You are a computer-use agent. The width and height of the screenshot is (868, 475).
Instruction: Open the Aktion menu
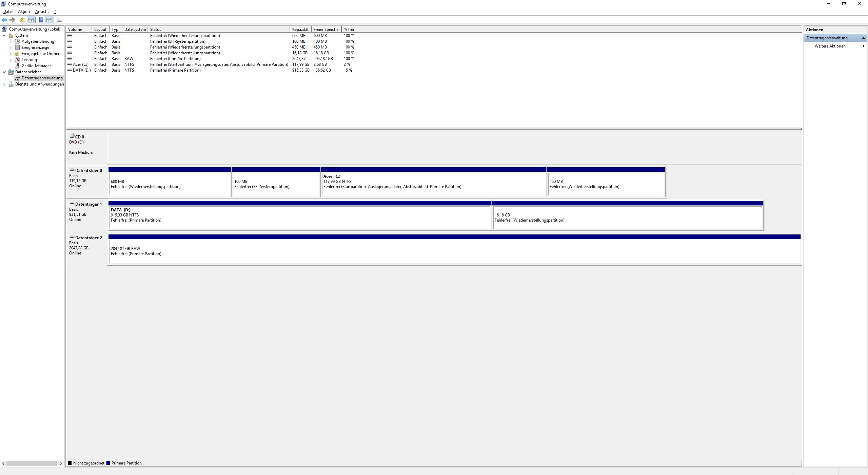coord(24,12)
